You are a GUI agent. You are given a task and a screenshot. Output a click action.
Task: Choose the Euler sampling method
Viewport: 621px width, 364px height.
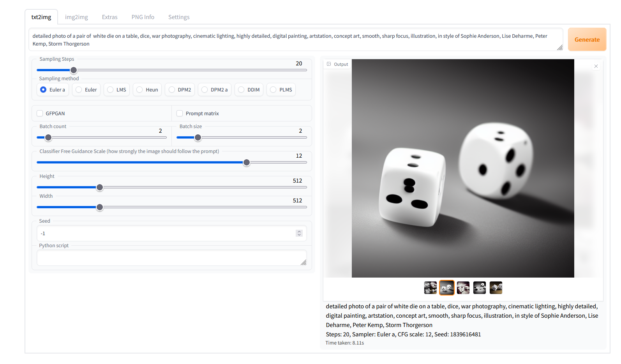79,90
